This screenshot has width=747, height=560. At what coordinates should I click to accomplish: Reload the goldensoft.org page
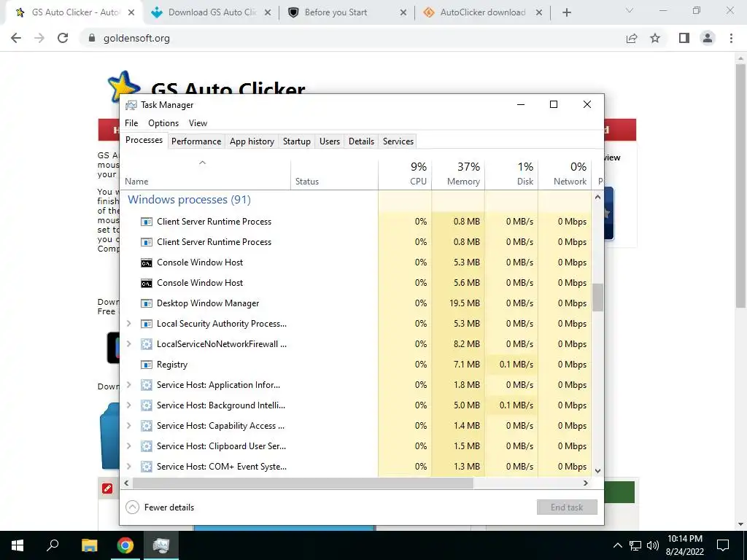(63, 38)
